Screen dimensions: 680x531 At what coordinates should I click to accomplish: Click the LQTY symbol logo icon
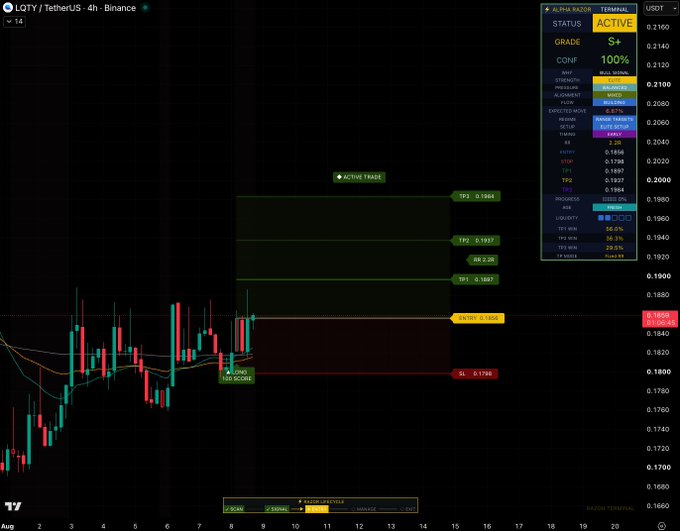tap(8, 7)
